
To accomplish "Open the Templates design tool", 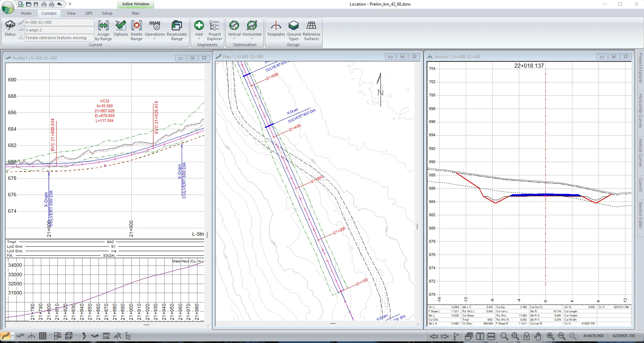I will 276,28.
